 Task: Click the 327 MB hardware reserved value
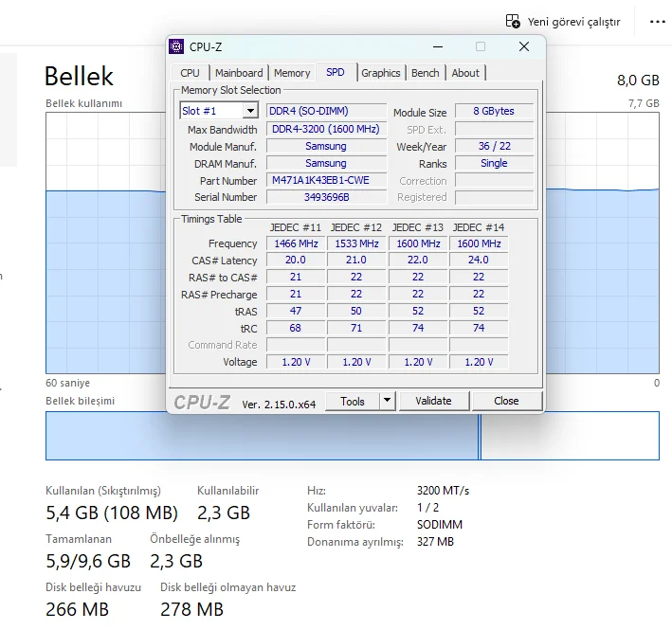click(x=435, y=542)
